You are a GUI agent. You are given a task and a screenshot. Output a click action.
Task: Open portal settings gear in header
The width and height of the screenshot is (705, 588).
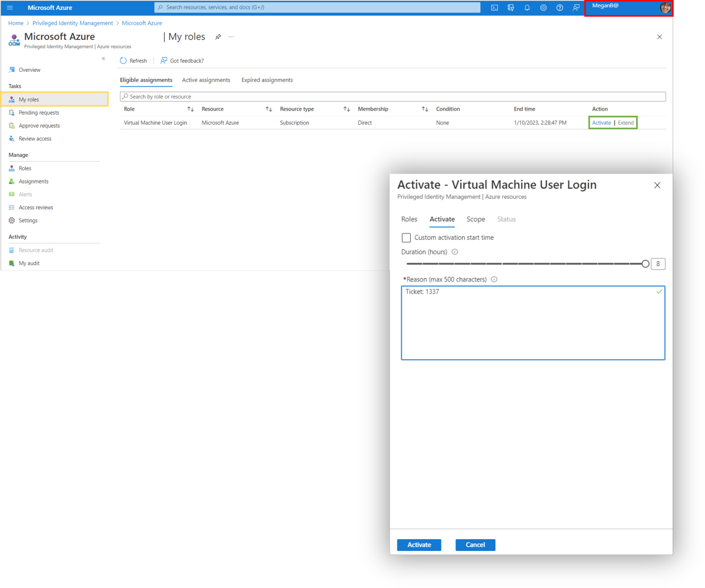543,8
